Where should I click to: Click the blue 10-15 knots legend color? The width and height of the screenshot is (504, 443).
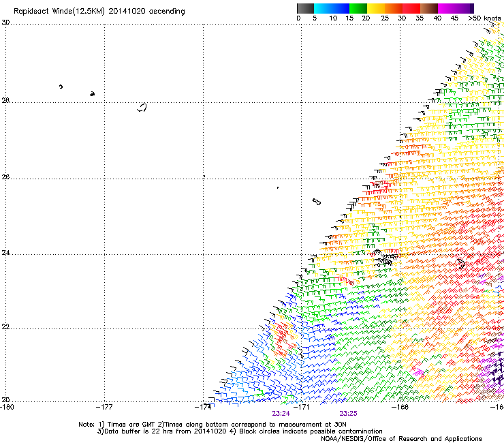(x=341, y=8)
